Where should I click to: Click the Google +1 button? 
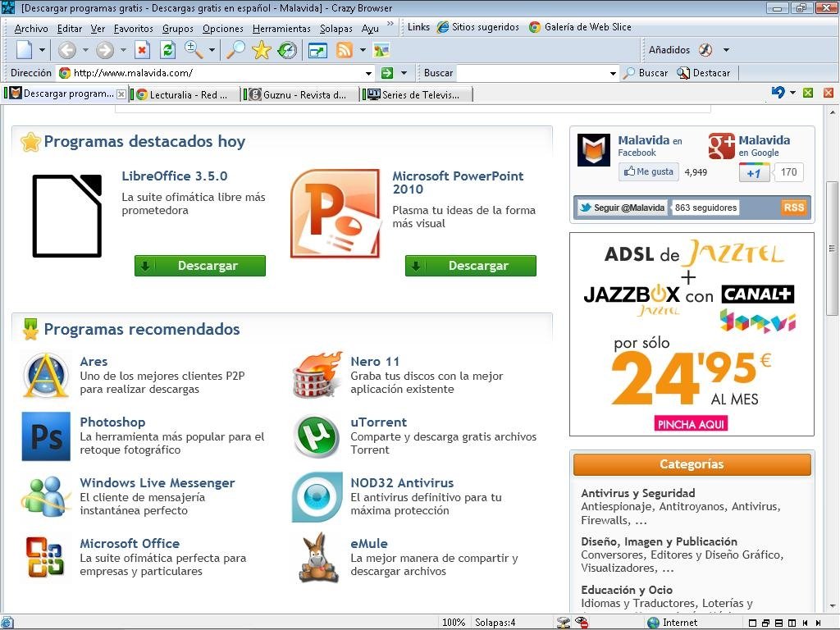[755, 173]
